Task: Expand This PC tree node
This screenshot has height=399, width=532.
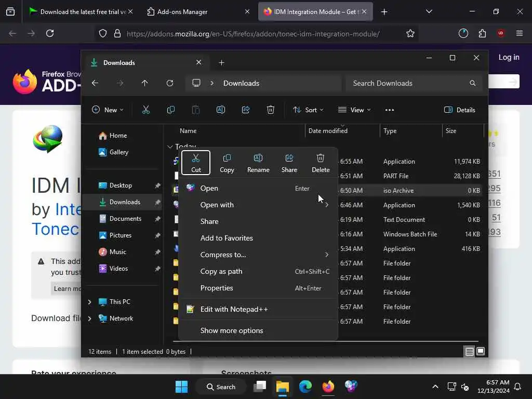Action: point(89,302)
